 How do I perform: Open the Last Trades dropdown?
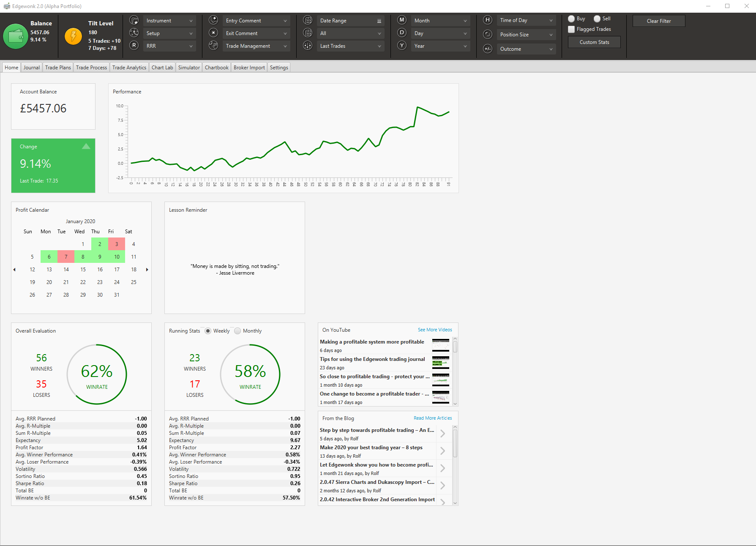tap(350, 46)
